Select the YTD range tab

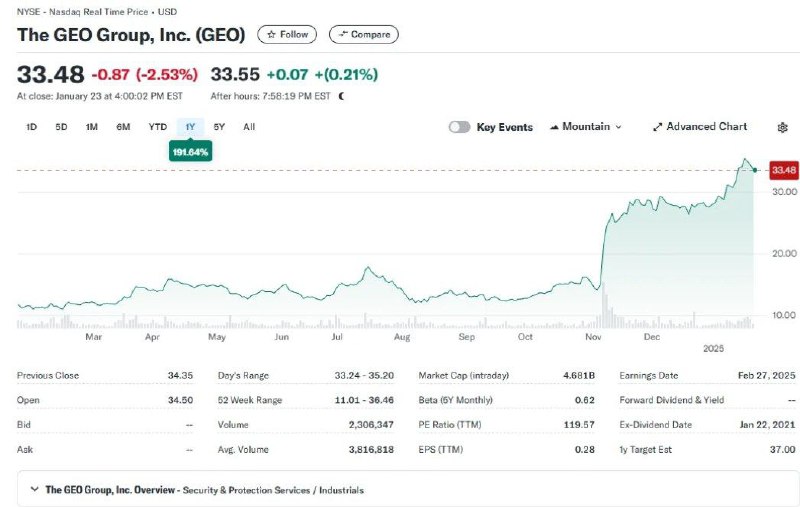(x=158, y=127)
